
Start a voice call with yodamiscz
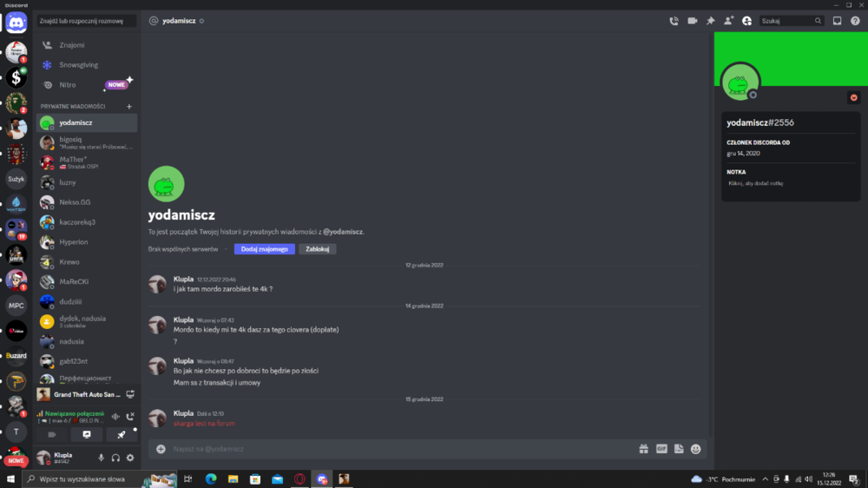[x=674, y=21]
